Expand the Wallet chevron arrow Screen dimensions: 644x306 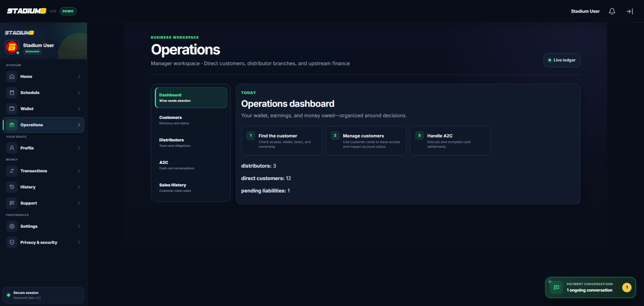pyautogui.click(x=79, y=109)
